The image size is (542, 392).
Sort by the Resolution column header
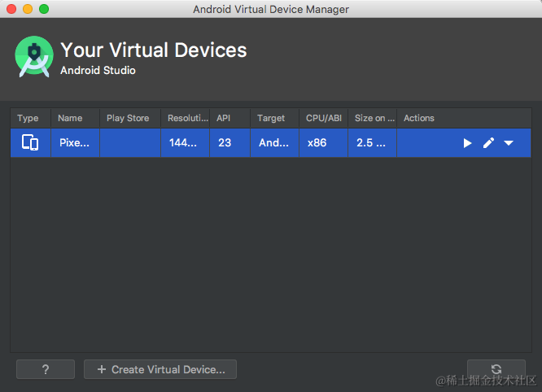coord(186,118)
